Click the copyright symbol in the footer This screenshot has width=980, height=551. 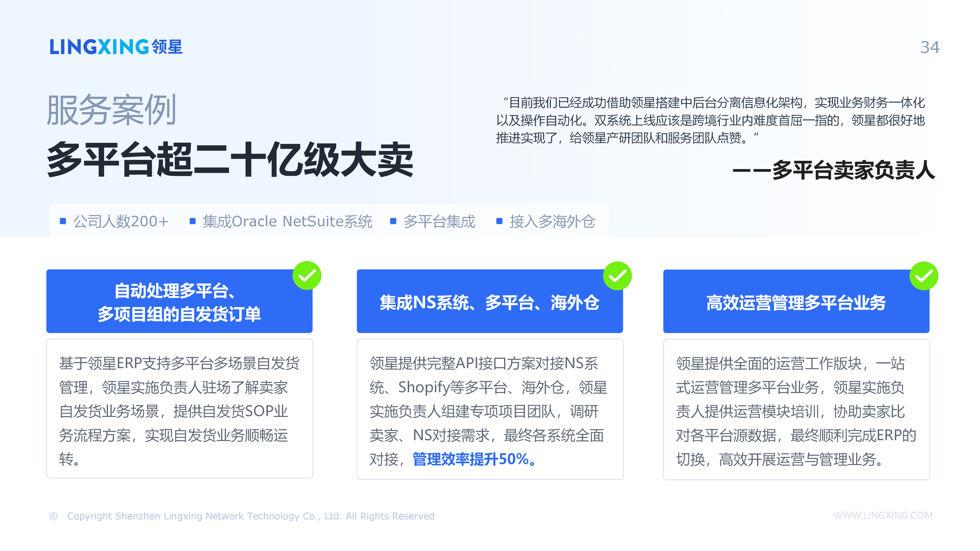pyautogui.click(x=53, y=516)
